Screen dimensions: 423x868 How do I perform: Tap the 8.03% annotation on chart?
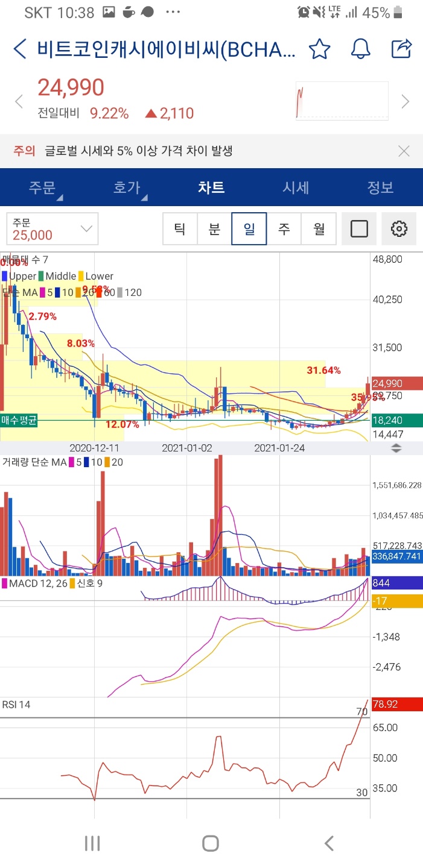[81, 343]
